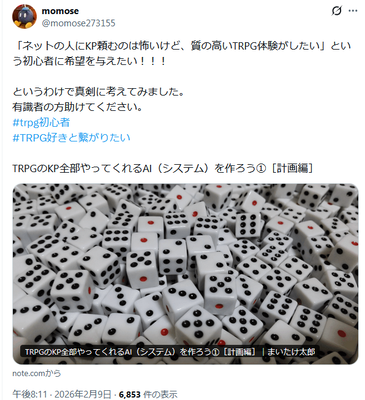Open the dice photo link card
Viewport: 365px width, 400px height.
pos(186,273)
